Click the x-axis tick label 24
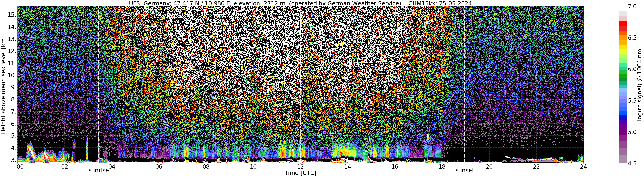The width and height of the screenshot is (644, 177). click(x=583, y=166)
